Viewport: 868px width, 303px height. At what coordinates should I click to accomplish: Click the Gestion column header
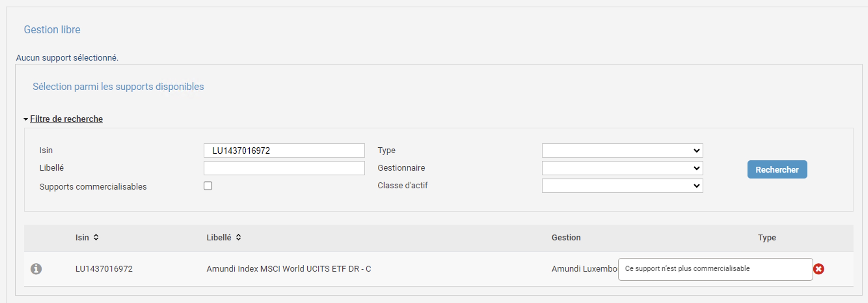point(566,238)
